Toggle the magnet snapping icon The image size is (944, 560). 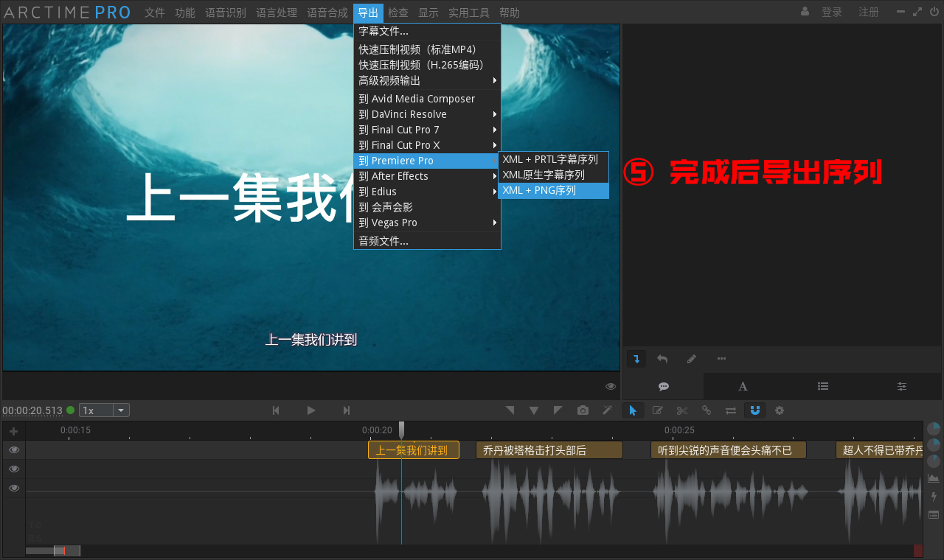click(x=754, y=410)
